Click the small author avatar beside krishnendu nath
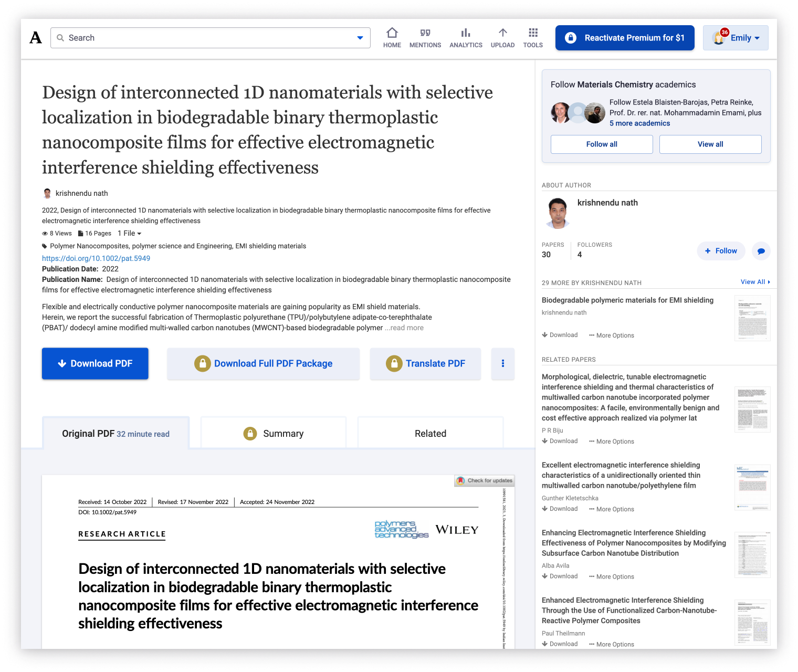Image resolution: width=798 pixels, height=672 pixels. point(47,193)
